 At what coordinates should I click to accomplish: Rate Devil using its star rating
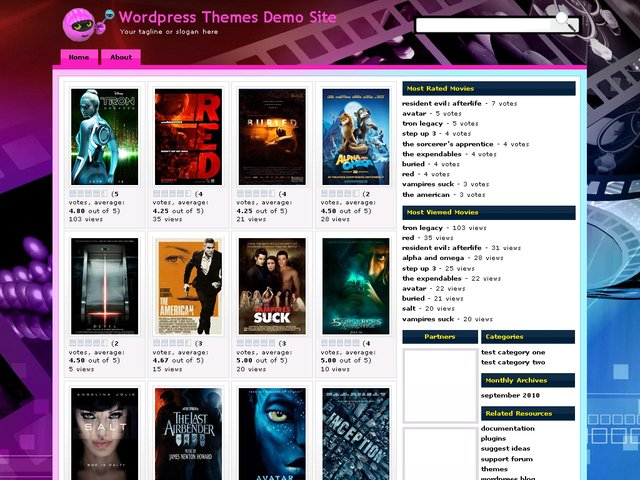88,343
